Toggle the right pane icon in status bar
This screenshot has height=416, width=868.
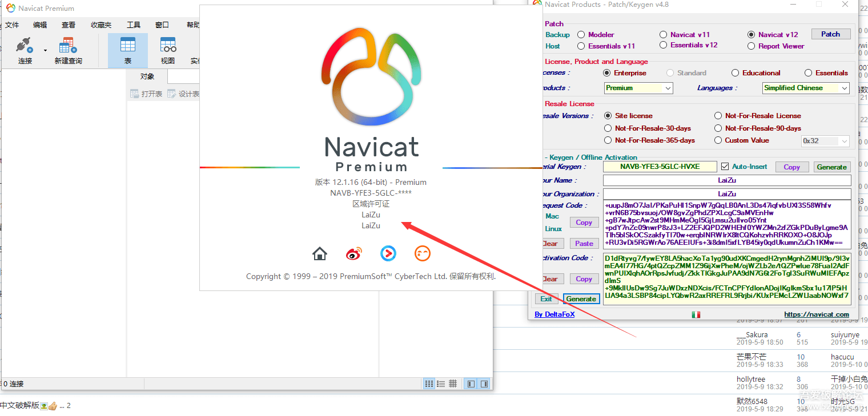coord(484,384)
